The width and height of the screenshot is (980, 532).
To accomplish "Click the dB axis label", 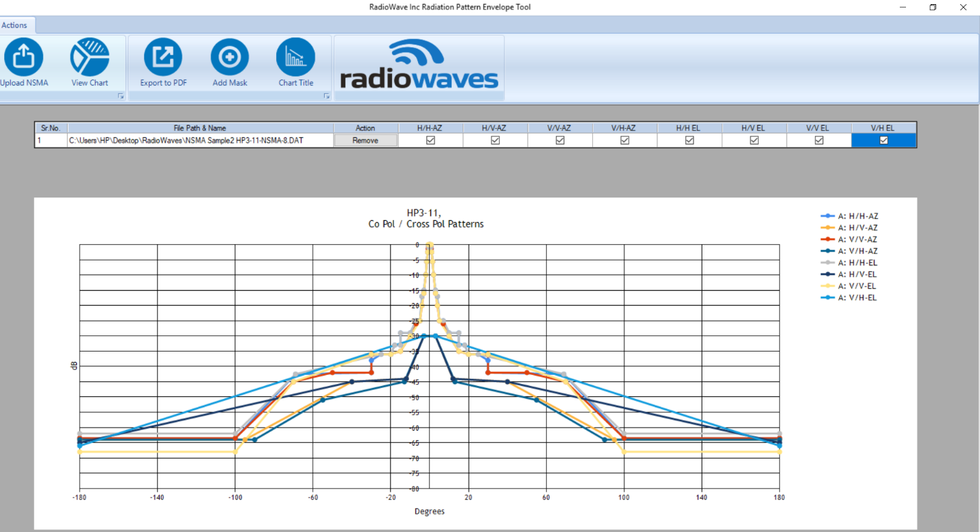I will point(73,366).
